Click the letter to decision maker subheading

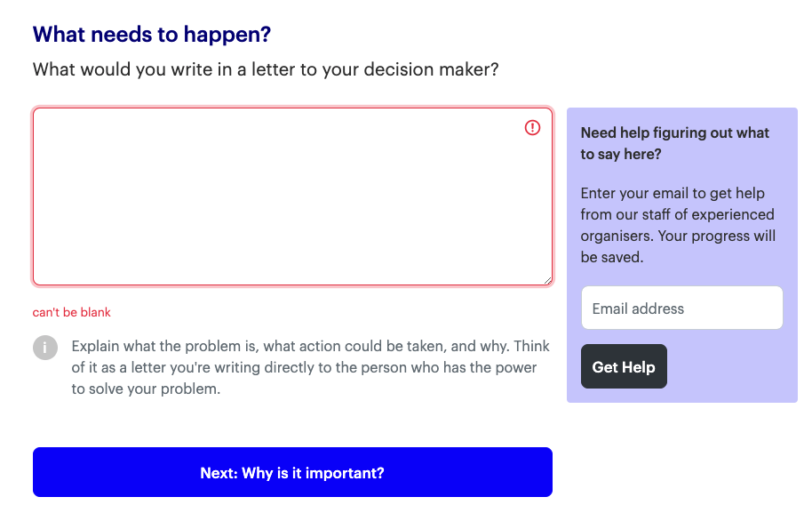click(x=266, y=69)
